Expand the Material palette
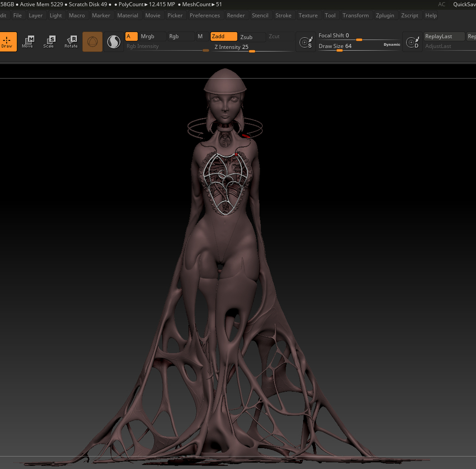476x469 pixels. pyautogui.click(x=127, y=15)
